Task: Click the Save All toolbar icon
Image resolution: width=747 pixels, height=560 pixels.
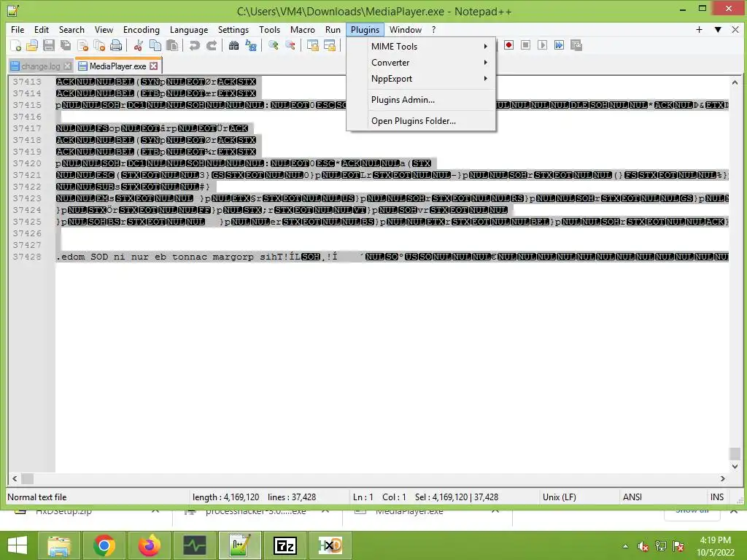Action: (x=65, y=46)
